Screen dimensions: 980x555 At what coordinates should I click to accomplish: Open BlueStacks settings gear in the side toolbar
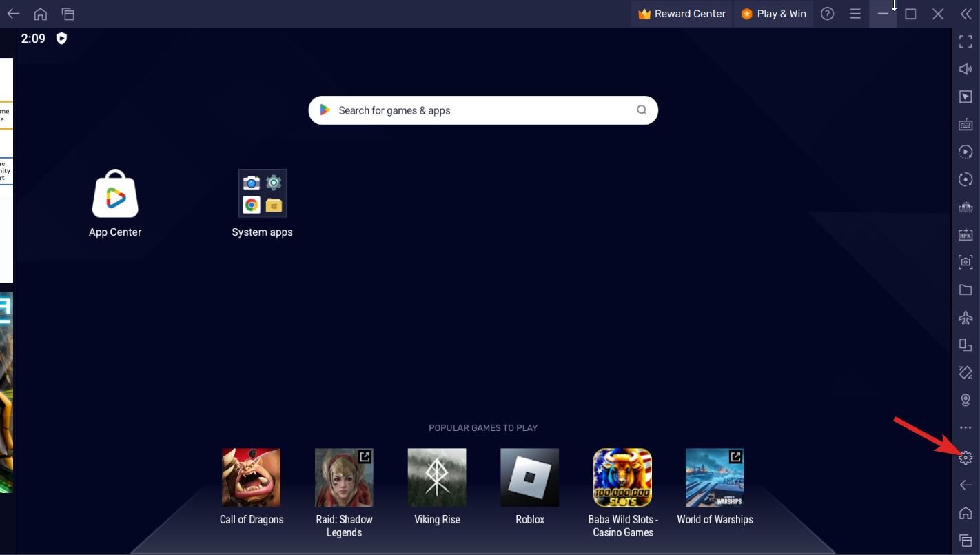tap(966, 457)
